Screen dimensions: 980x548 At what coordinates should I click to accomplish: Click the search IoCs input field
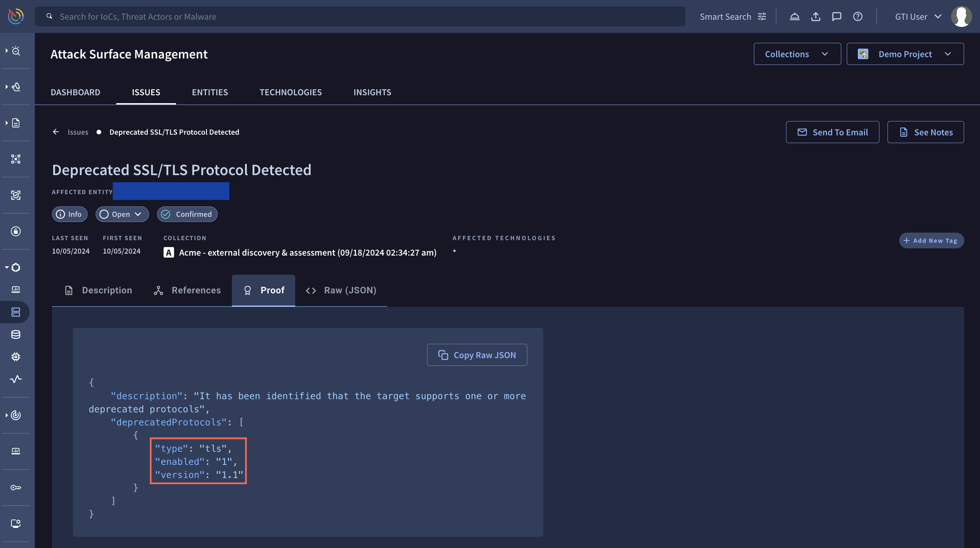coord(360,16)
